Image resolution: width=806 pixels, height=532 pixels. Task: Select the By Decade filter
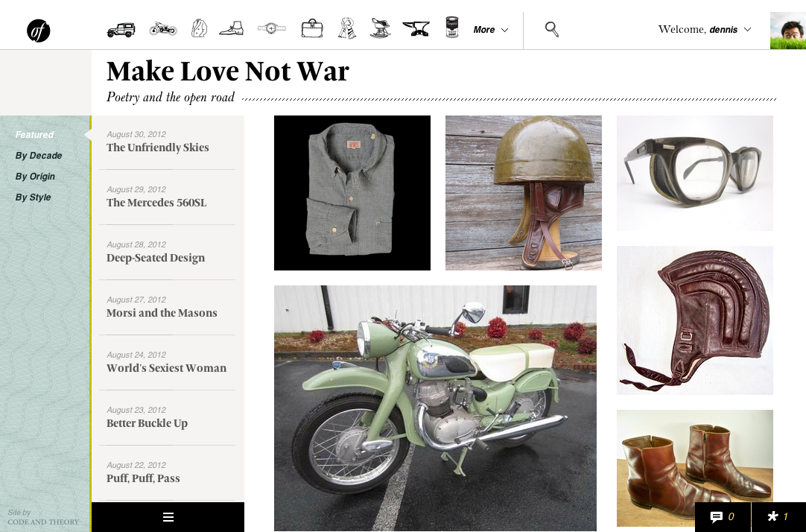(x=39, y=156)
